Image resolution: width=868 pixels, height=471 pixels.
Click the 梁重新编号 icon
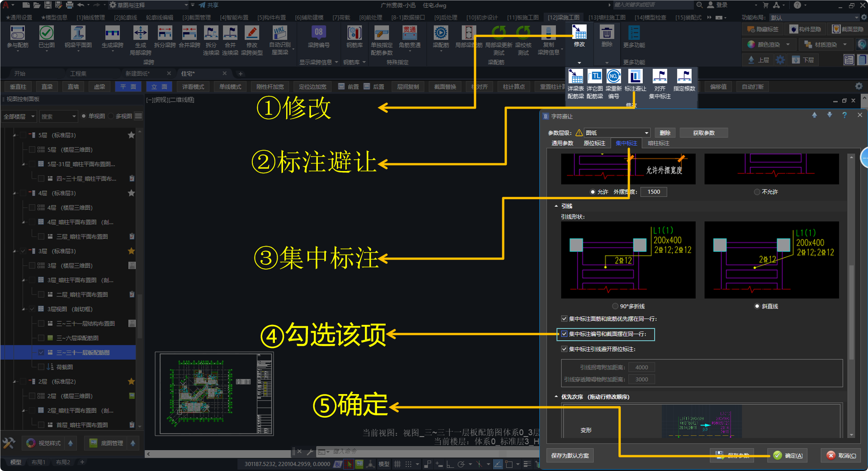pos(613,77)
